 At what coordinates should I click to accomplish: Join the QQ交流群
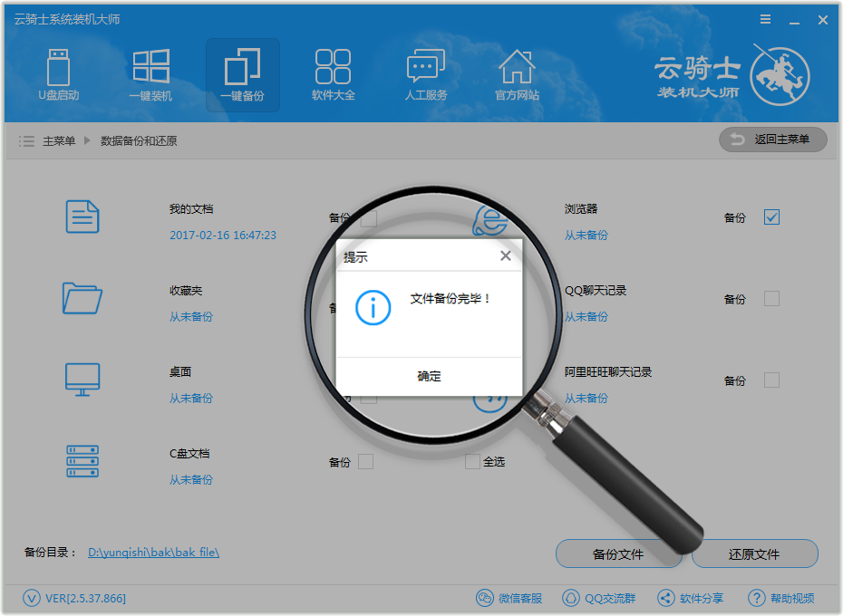pos(598,598)
